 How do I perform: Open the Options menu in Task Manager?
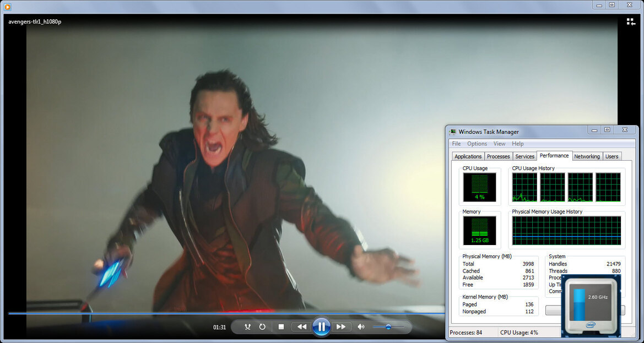(477, 144)
